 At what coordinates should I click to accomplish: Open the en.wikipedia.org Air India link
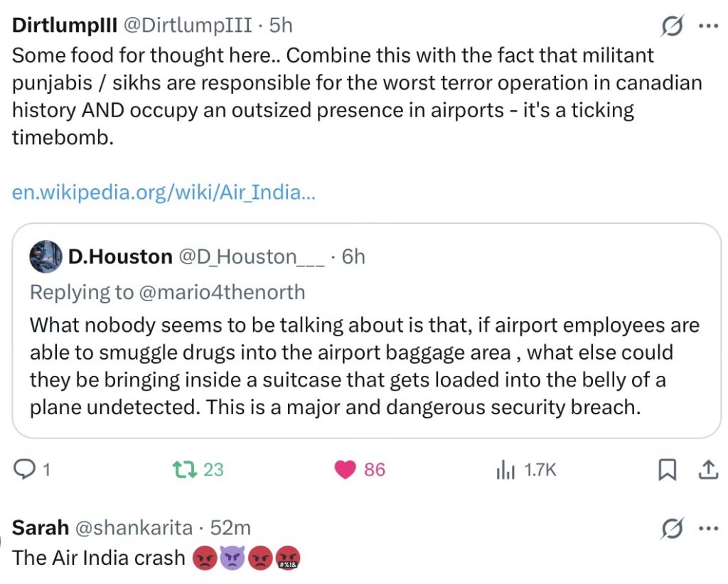point(164,192)
